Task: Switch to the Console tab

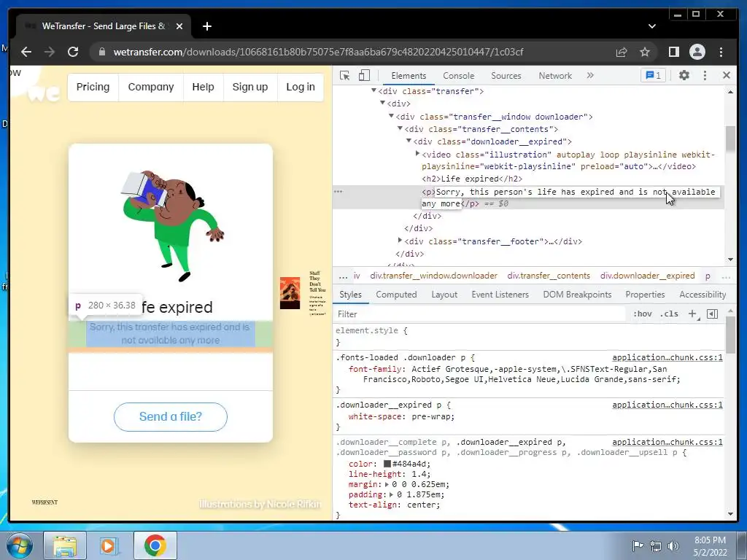Action: [x=458, y=76]
